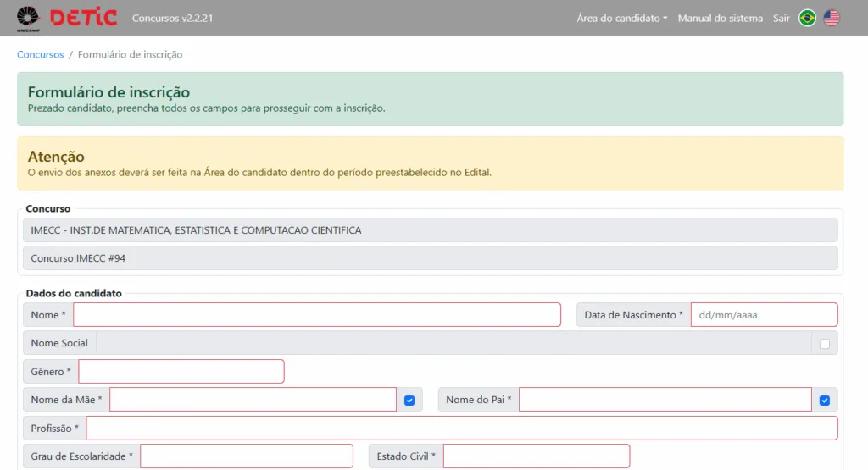Open the Estado Civil dropdown
The height and width of the screenshot is (470, 868).
click(x=536, y=456)
